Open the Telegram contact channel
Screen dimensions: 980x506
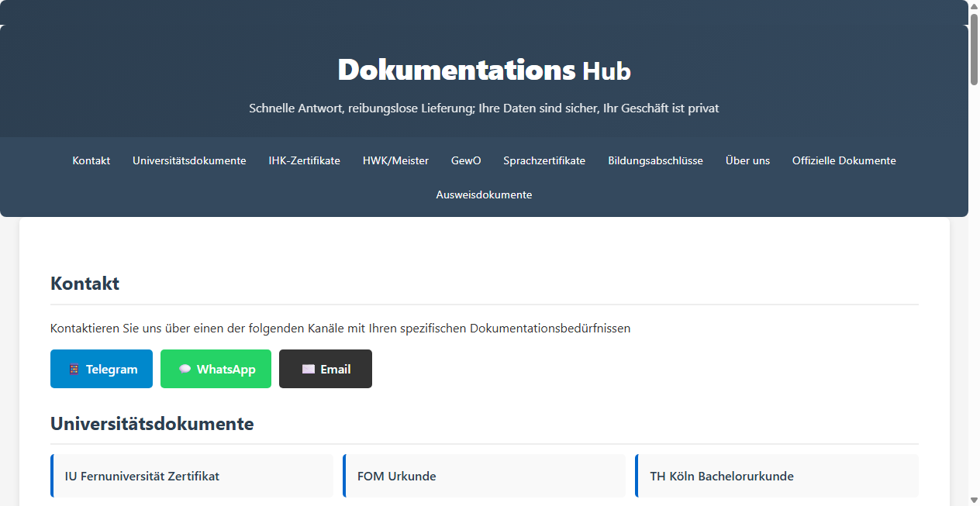[102, 369]
